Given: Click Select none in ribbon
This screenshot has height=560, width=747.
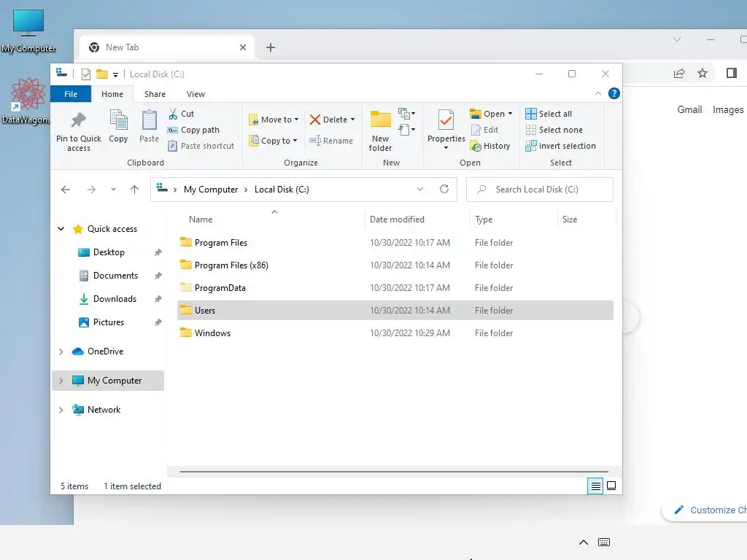Looking at the screenshot, I should point(554,130).
